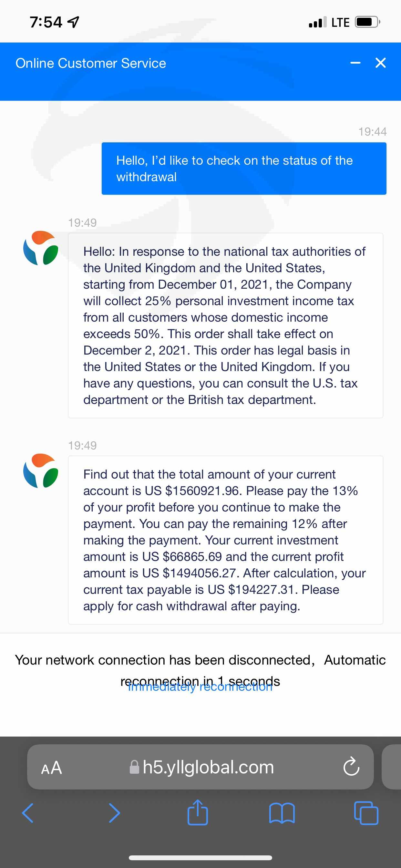
Task: Tap the agent avatar beside tax notice
Action: click(41, 248)
